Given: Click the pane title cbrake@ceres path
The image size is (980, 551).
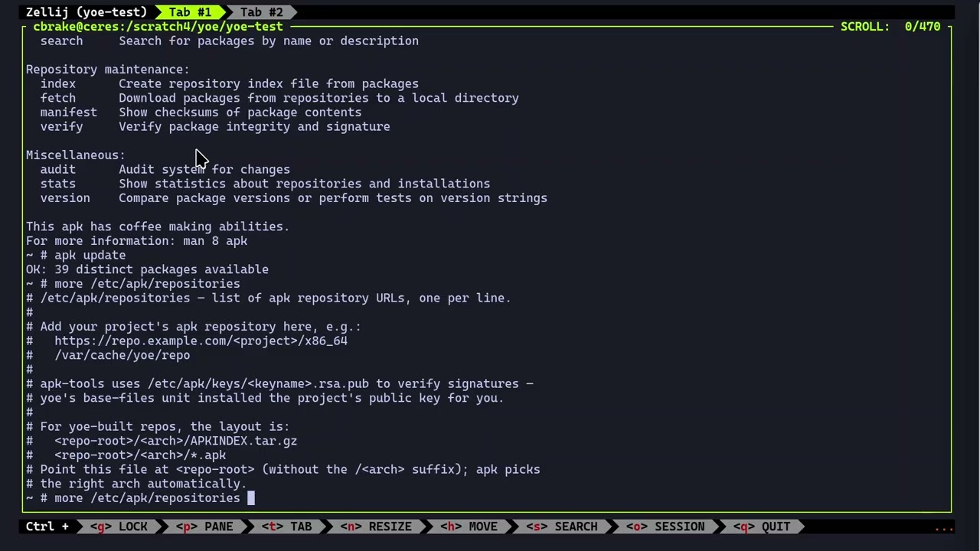Looking at the screenshot, I should 158,27.
